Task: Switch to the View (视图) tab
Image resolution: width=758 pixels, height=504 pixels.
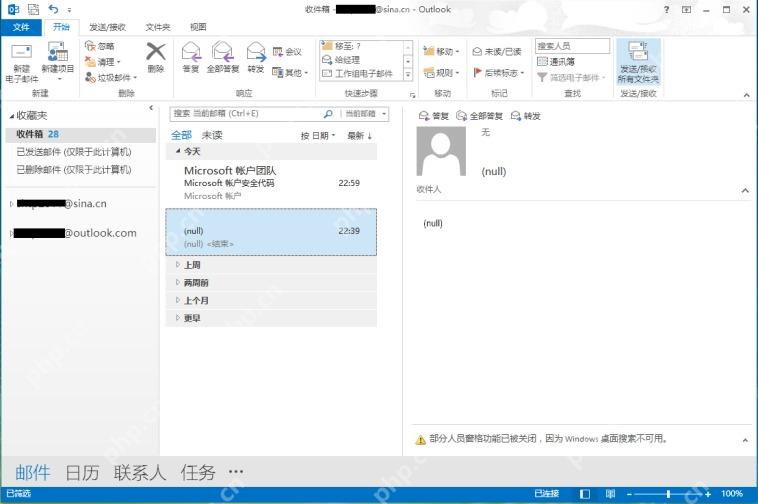Action: pyautogui.click(x=198, y=27)
